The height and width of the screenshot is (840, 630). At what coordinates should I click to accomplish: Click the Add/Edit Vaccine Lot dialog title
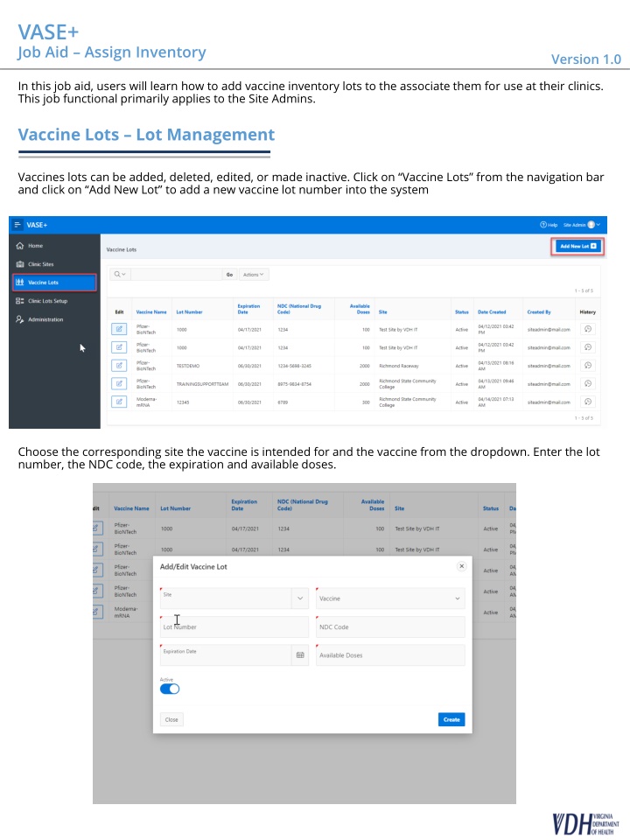(193, 567)
